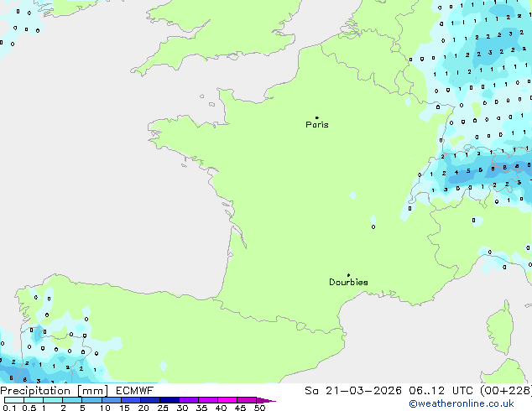Click the '25' legend scale value
Screen dimensions: 532x411
[x=163, y=408]
